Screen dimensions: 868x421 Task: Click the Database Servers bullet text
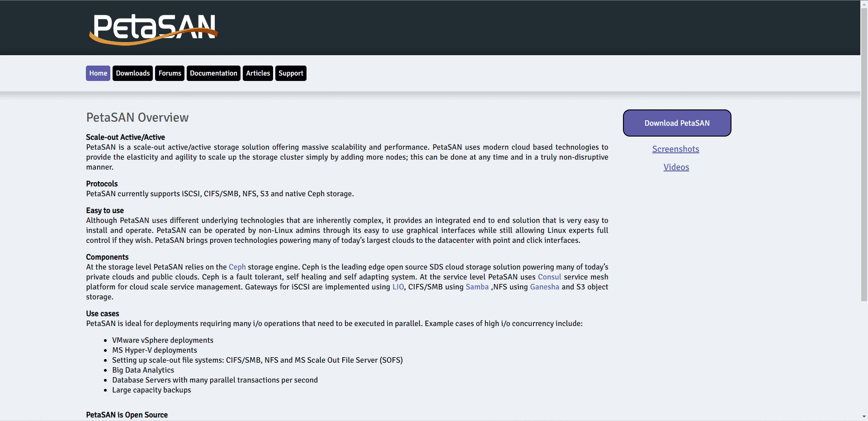pos(215,380)
